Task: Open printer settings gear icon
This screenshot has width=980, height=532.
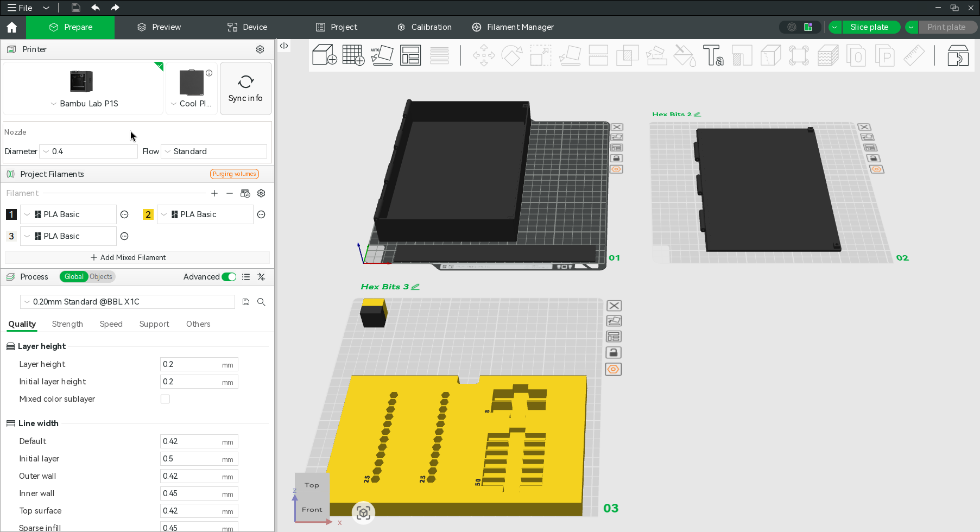Action: click(x=260, y=49)
